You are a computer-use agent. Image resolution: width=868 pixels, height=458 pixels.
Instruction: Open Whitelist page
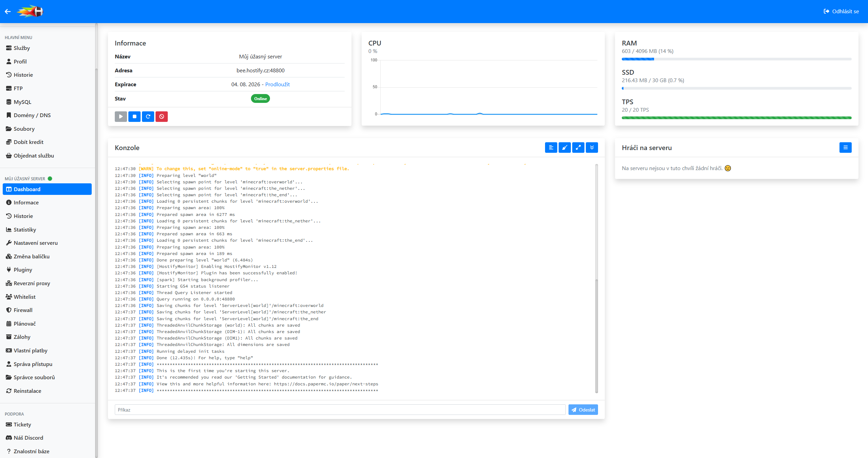(47, 297)
